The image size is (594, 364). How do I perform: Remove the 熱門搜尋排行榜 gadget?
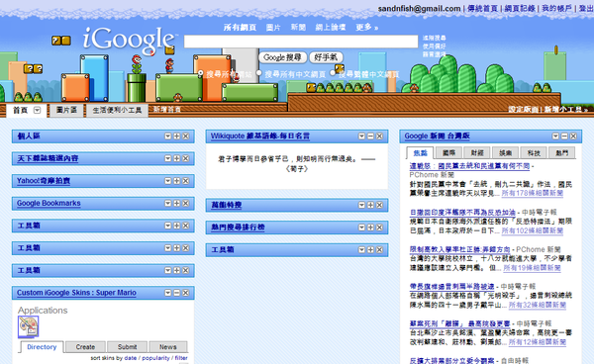click(379, 227)
